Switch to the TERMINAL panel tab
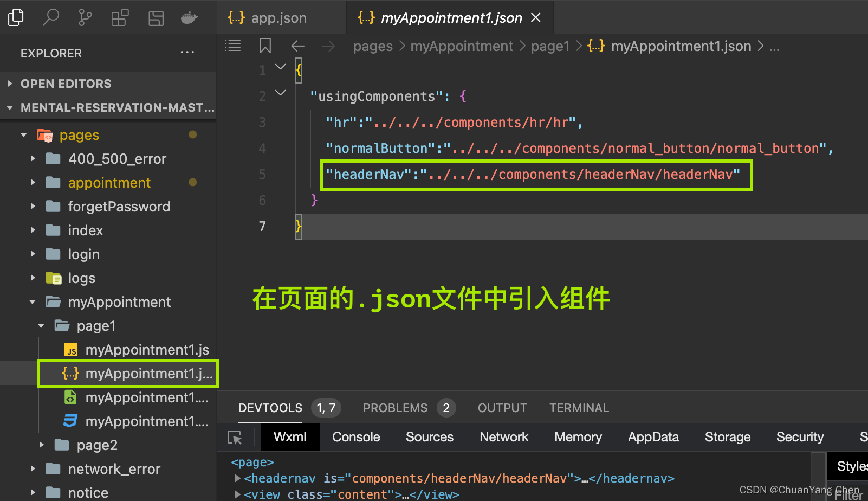This screenshot has width=868, height=501. point(579,408)
